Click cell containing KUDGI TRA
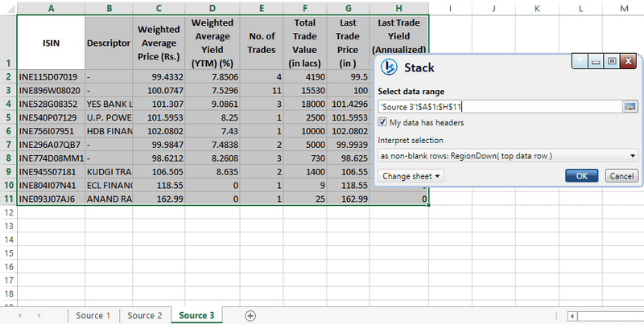Viewport: 644px width, 324px height. (109, 171)
